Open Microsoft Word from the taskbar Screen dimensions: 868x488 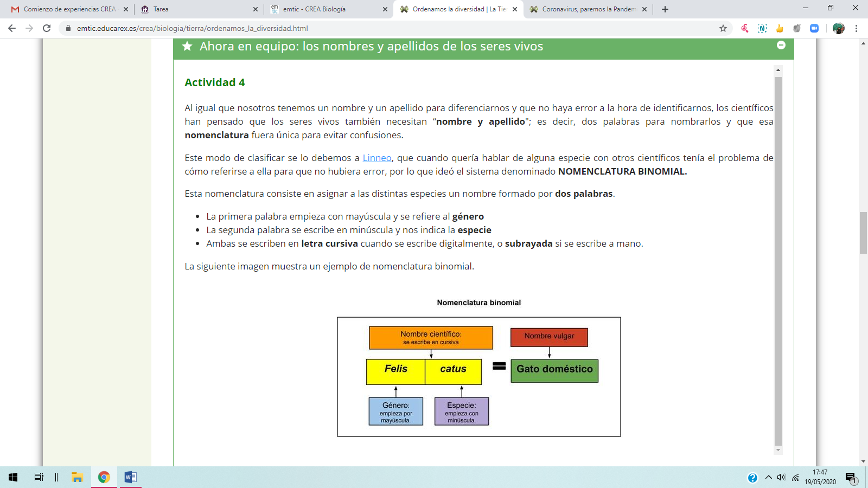click(x=130, y=477)
